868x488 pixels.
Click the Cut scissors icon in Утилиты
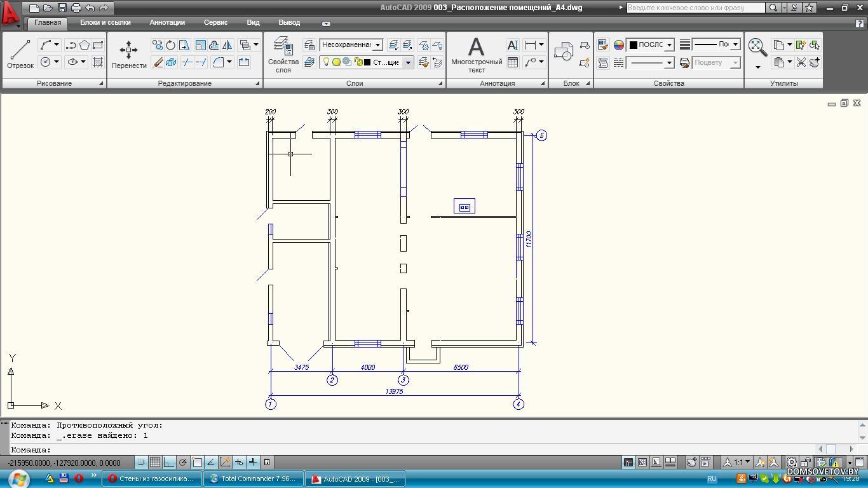[x=801, y=62]
